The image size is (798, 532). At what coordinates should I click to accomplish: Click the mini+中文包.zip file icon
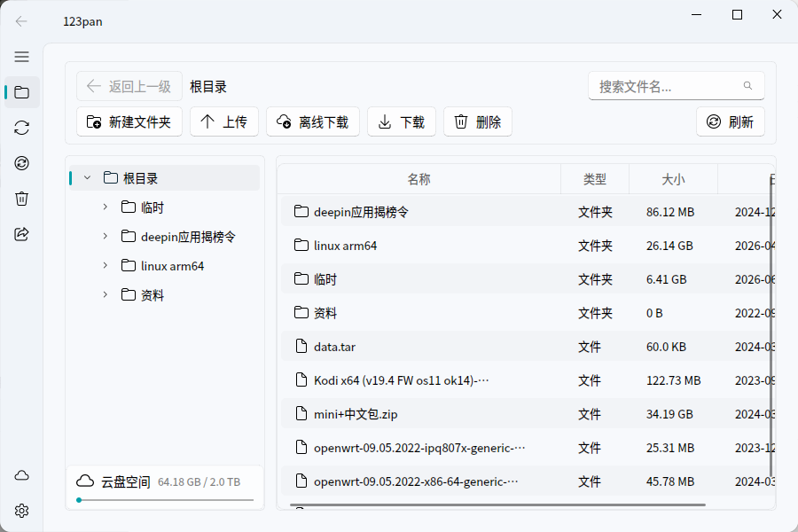click(x=301, y=414)
